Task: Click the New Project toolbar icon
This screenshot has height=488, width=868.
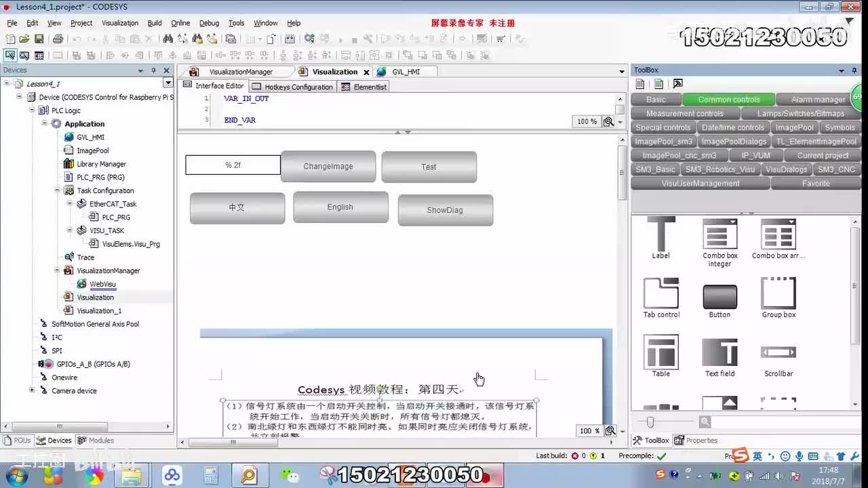Action: [10, 39]
